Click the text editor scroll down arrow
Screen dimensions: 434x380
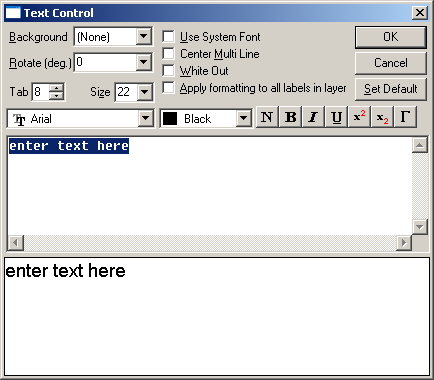(420, 227)
